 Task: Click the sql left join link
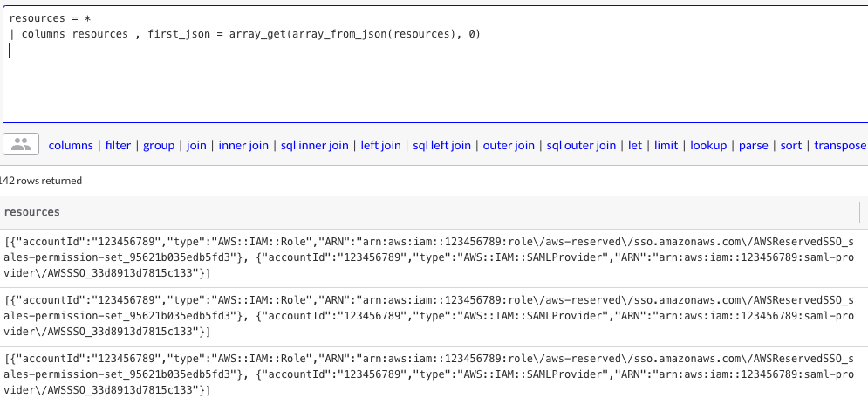click(x=441, y=146)
